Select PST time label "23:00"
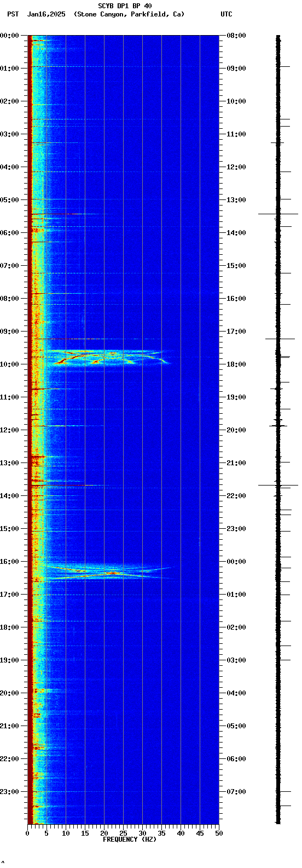This screenshot has height=868, width=302. (9, 792)
